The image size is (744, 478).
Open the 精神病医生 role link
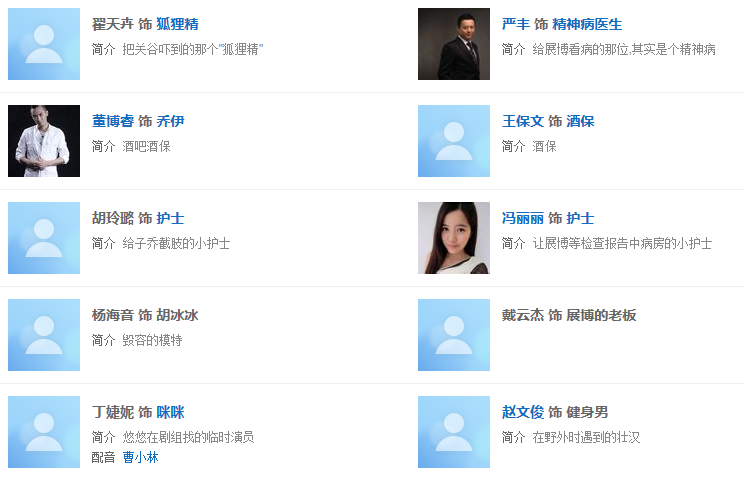tap(587, 24)
